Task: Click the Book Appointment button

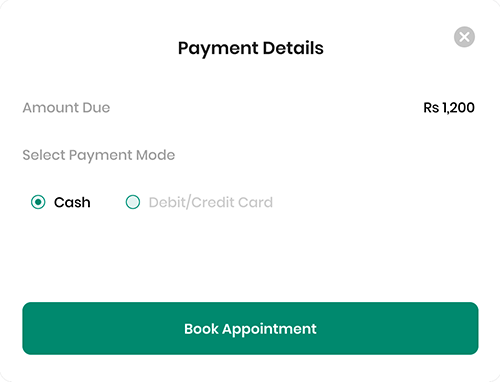Action: [x=250, y=328]
